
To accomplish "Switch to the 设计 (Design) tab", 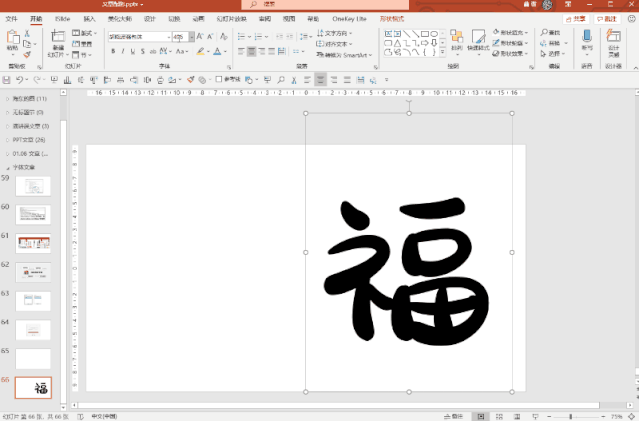I will click(x=150, y=19).
